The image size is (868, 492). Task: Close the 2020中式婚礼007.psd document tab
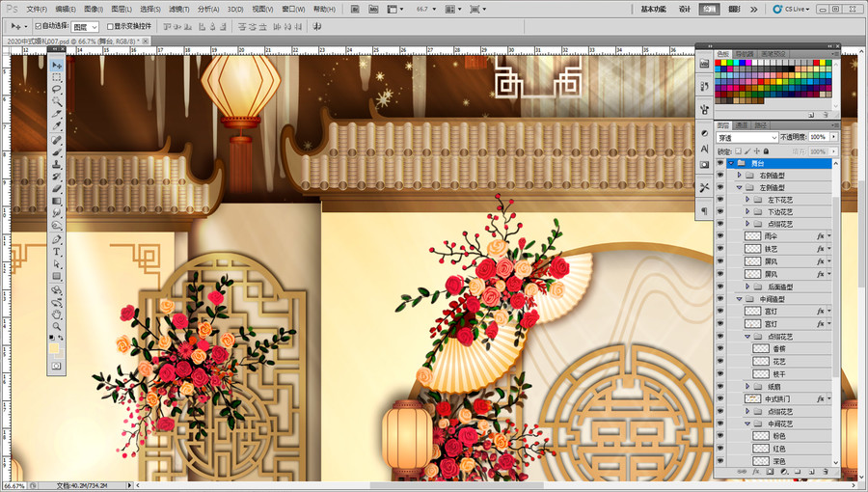click(147, 41)
